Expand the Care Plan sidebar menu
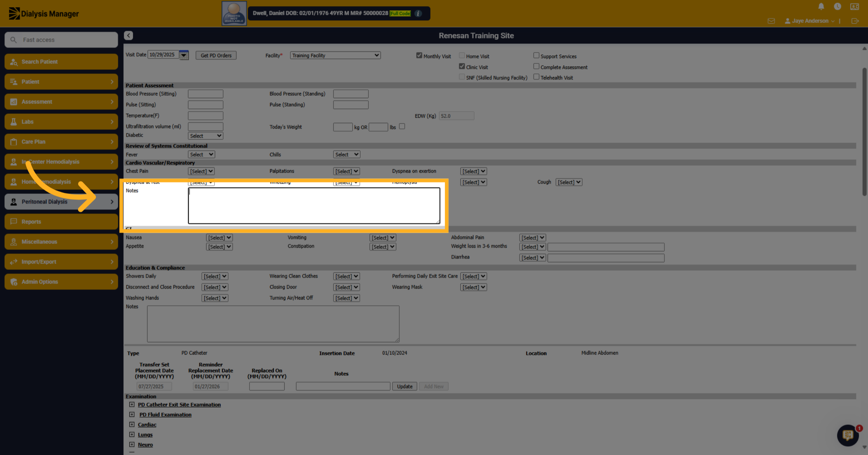The width and height of the screenshot is (868, 455). [61, 142]
